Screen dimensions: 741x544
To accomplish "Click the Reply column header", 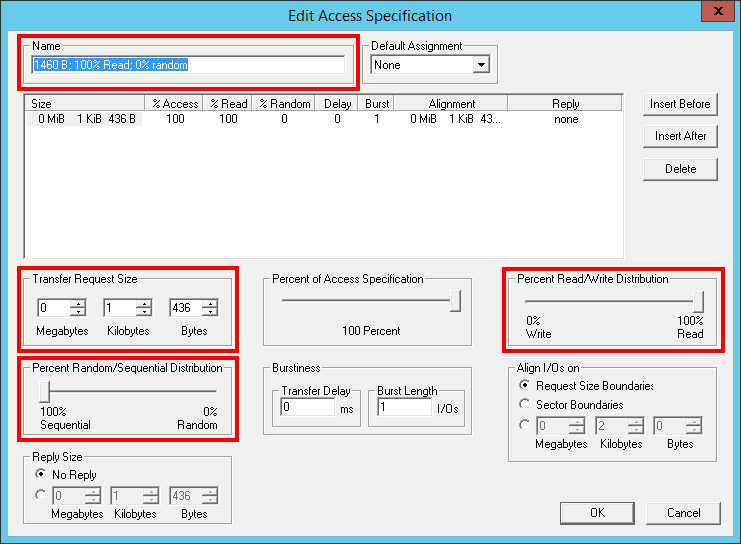I will (565, 104).
